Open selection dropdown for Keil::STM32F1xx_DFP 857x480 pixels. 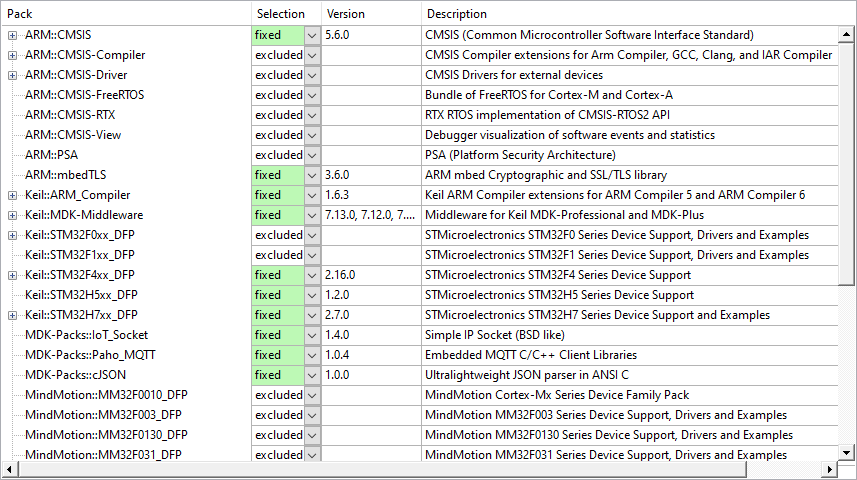[x=312, y=255]
